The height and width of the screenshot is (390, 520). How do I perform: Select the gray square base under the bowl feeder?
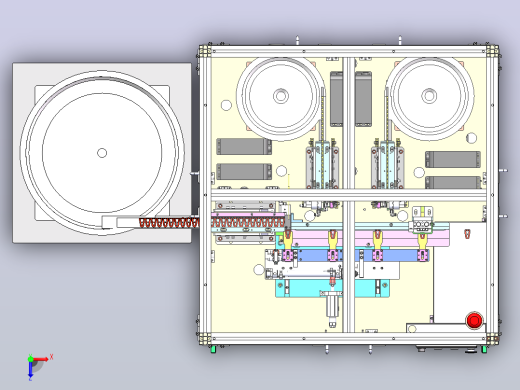click(x=102, y=153)
